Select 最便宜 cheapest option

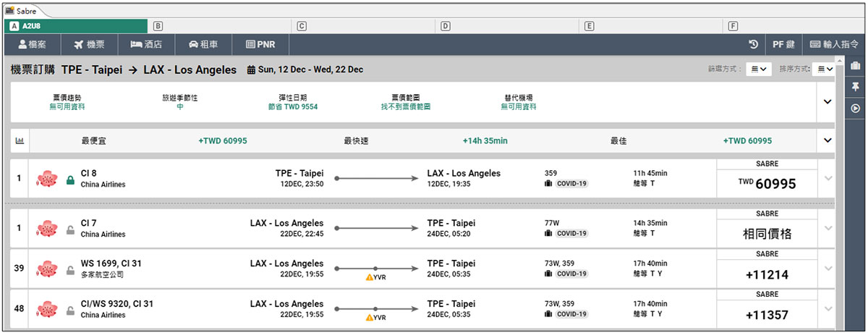coord(95,141)
